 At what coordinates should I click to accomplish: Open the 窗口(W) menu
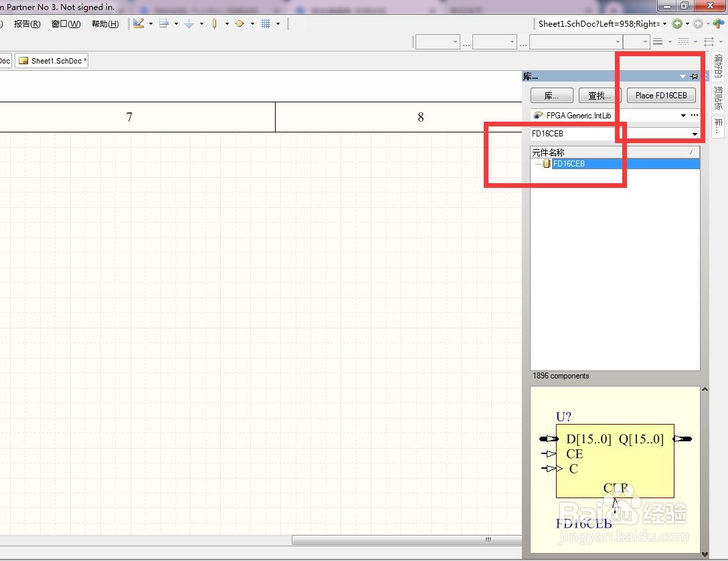coord(66,23)
